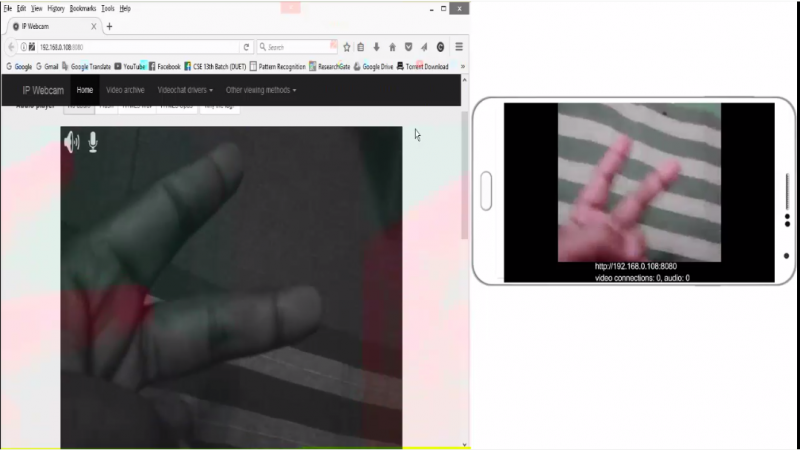
Task: Go back with the back arrow
Action: click(x=11, y=47)
